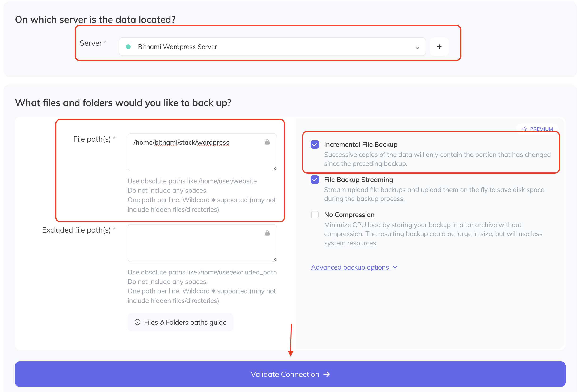Click the File path(s) textarea resize handle
This screenshot has height=392, width=582.
pyautogui.click(x=274, y=169)
